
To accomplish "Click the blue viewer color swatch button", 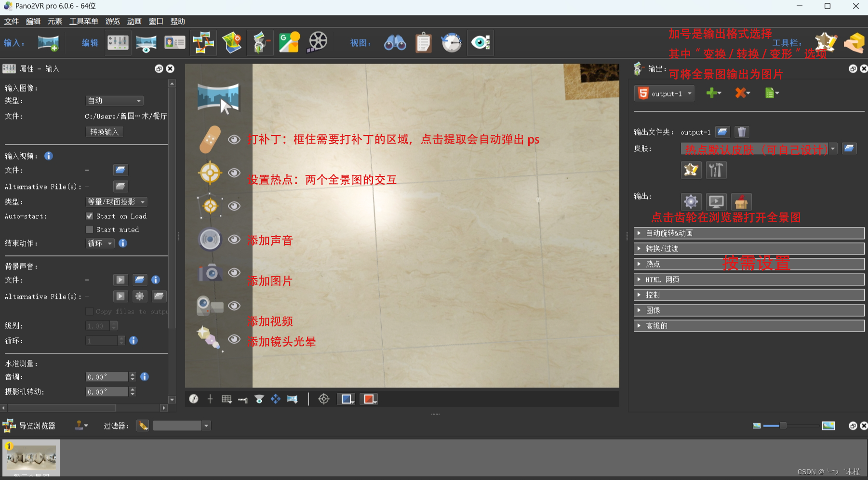I will coord(346,399).
